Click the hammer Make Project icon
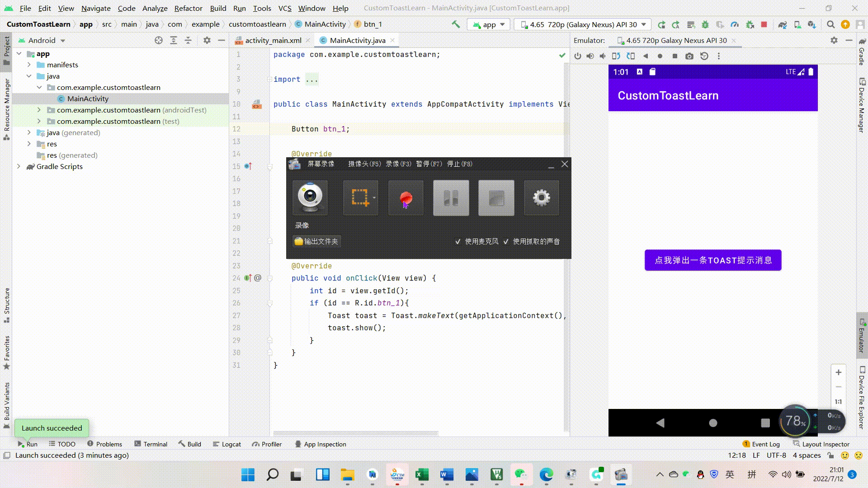868x488 pixels. click(x=456, y=24)
